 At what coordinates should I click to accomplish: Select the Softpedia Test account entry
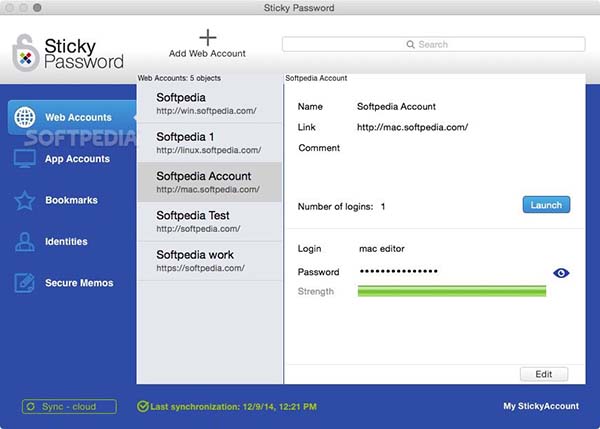pos(209,222)
